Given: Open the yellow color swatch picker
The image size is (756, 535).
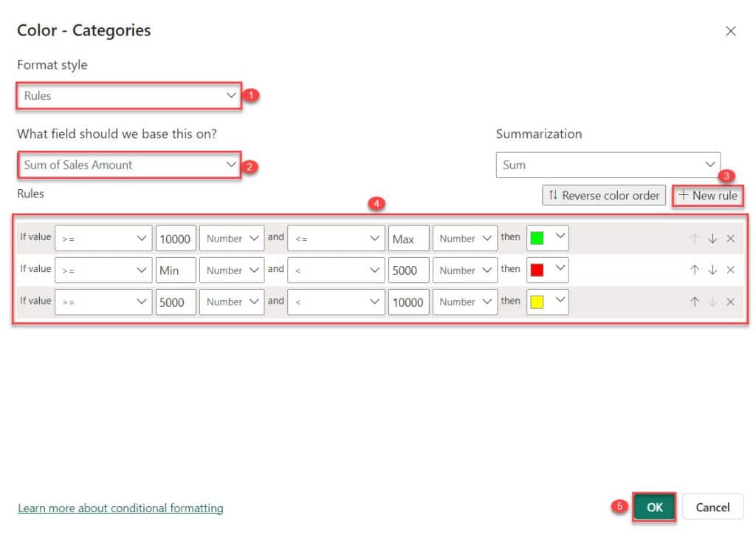Looking at the screenshot, I should pyautogui.click(x=547, y=301).
